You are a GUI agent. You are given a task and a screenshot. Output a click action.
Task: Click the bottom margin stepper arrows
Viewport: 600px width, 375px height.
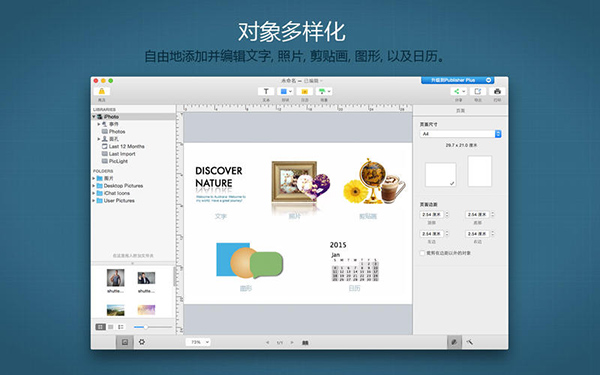(x=492, y=215)
